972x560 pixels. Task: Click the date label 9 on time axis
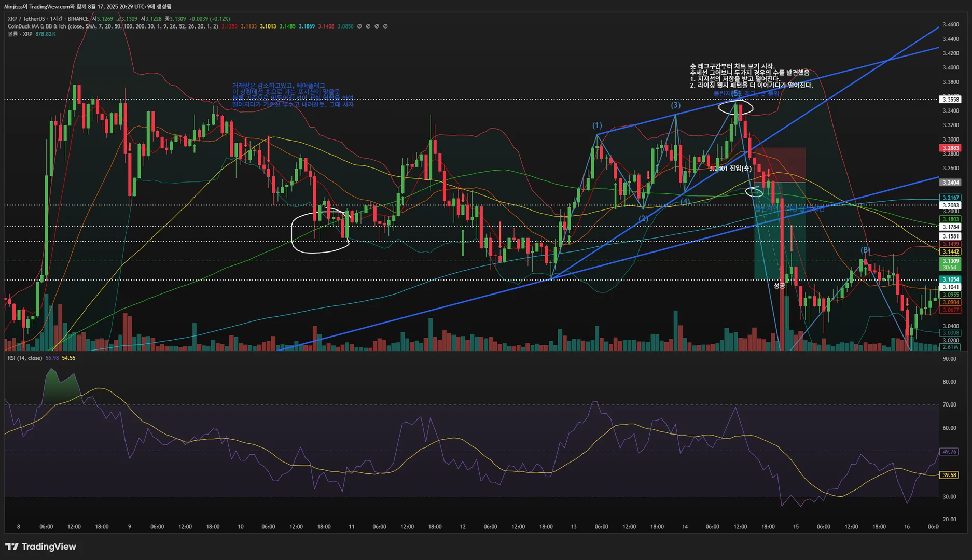130,527
